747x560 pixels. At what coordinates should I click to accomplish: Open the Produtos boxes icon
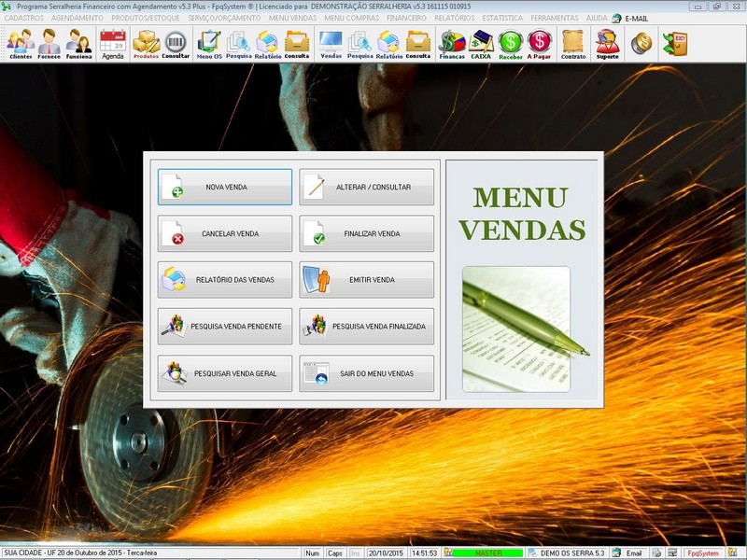pyautogui.click(x=146, y=44)
